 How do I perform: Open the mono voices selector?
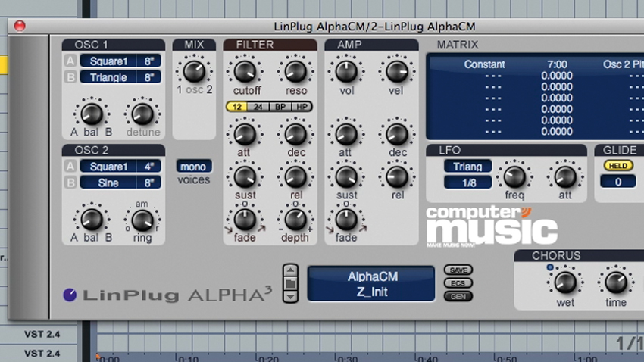pyautogui.click(x=193, y=166)
